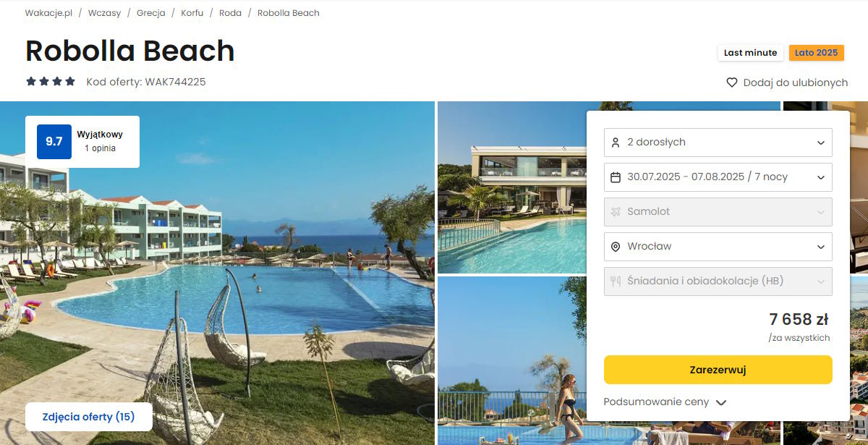This screenshot has height=445, width=868.
Task: Select the Last minute tag
Action: (751, 53)
